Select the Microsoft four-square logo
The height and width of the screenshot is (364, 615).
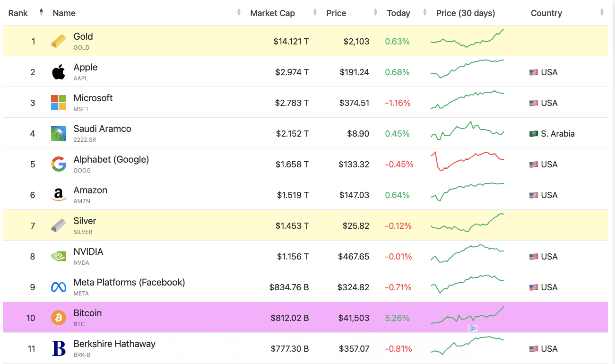58,102
